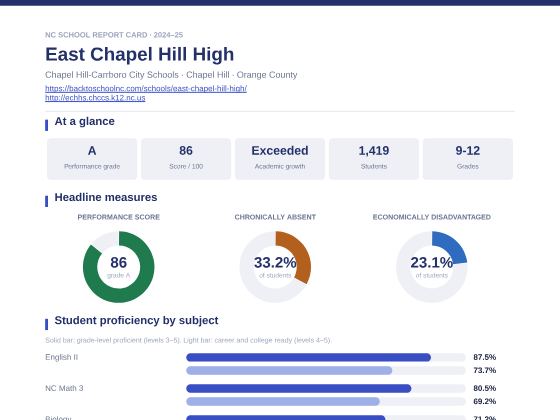Click the blue economically disadvantaged donut chart
The width and height of the screenshot is (560, 420).
tap(431, 267)
